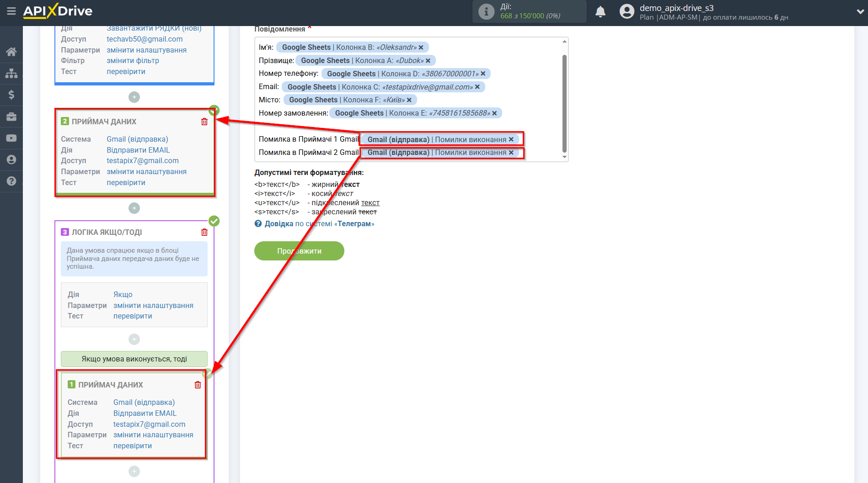
Task: Open the video tutorials sidebar icon
Action: point(11,138)
